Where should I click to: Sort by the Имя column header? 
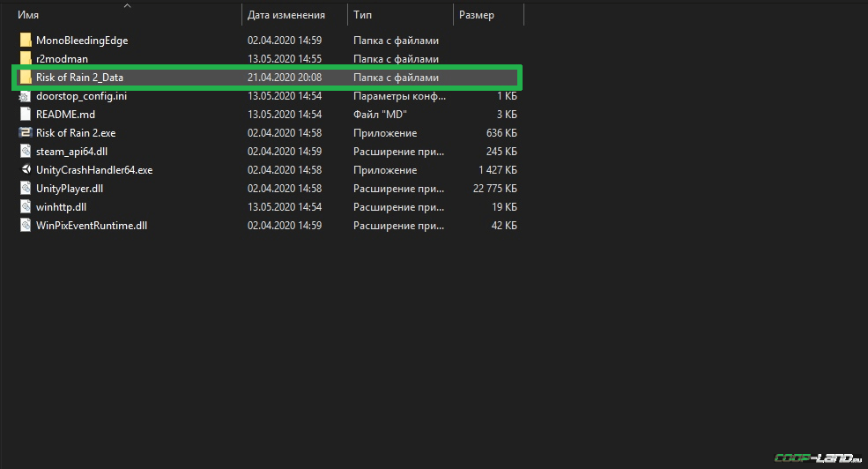point(28,15)
